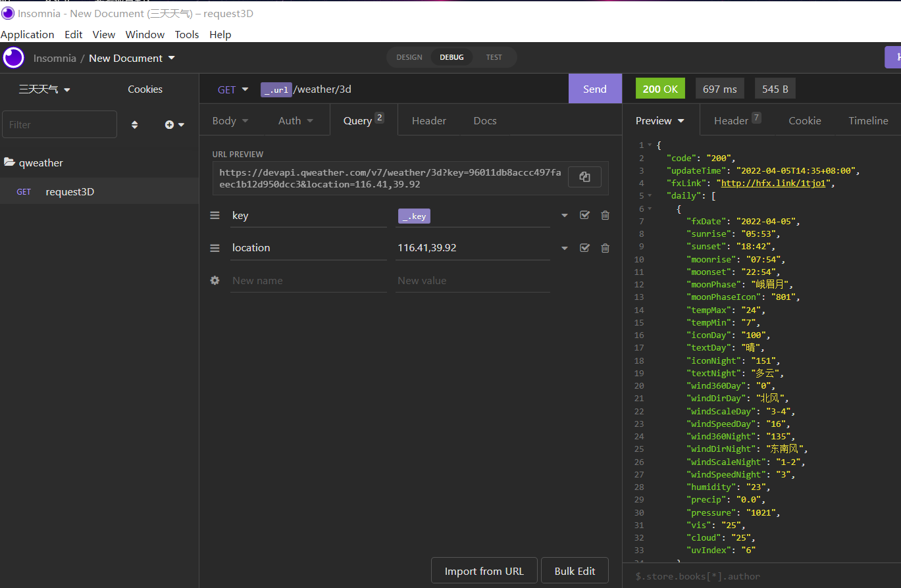Open settings gear for new parameter row
The image size is (901, 588).
click(215, 280)
